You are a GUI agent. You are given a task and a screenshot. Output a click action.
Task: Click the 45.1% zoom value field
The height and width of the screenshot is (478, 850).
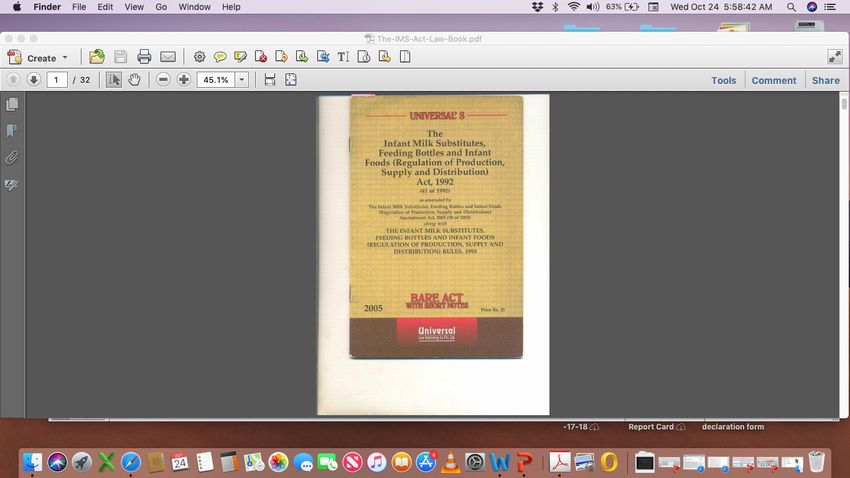point(216,80)
